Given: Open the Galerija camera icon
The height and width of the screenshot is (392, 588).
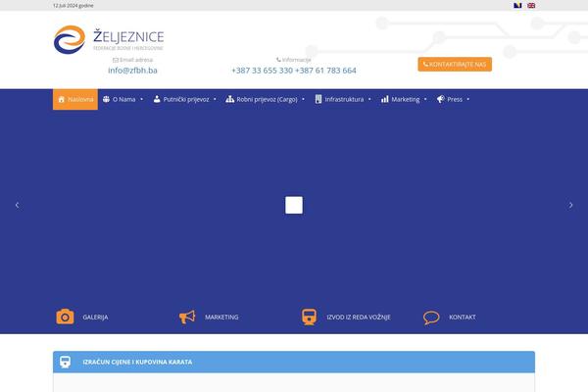Looking at the screenshot, I should [65, 317].
